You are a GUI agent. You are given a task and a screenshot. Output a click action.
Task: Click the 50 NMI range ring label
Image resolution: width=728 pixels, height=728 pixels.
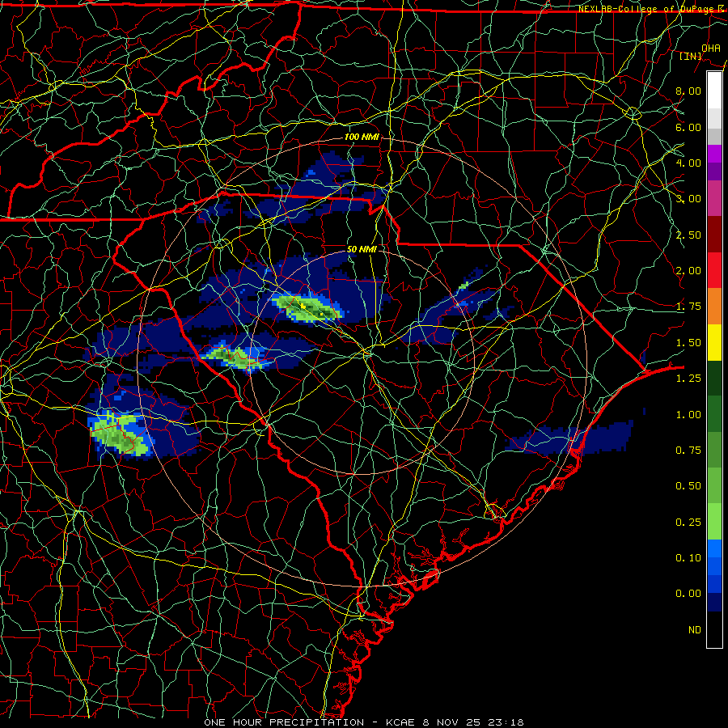point(362,249)
